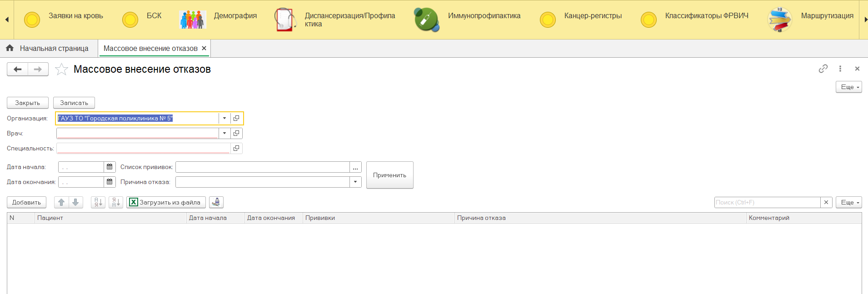Copy link to this form icon
The width and height of the screenshot is (868, 294).
(x=823, y=69)
